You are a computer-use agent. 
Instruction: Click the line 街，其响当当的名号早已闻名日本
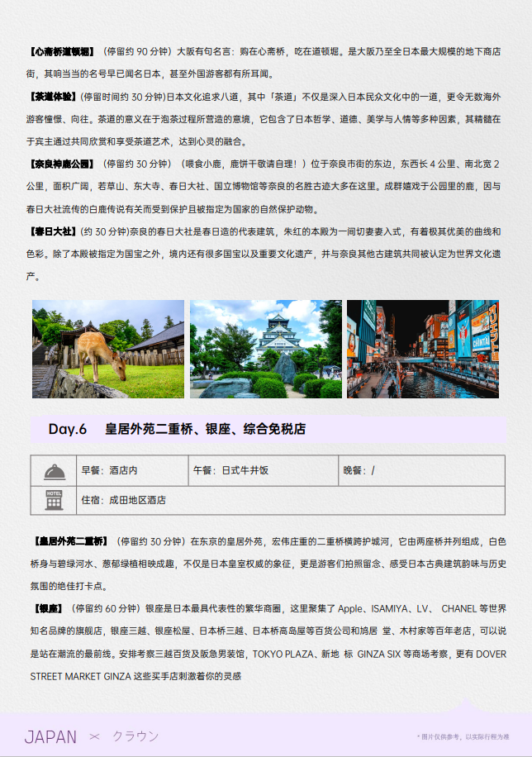[x=150, y=74]
